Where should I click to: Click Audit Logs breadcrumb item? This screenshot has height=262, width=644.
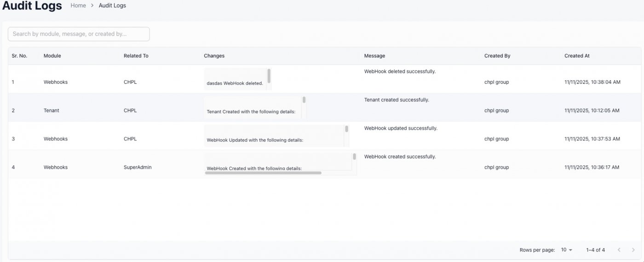[112, 6]
